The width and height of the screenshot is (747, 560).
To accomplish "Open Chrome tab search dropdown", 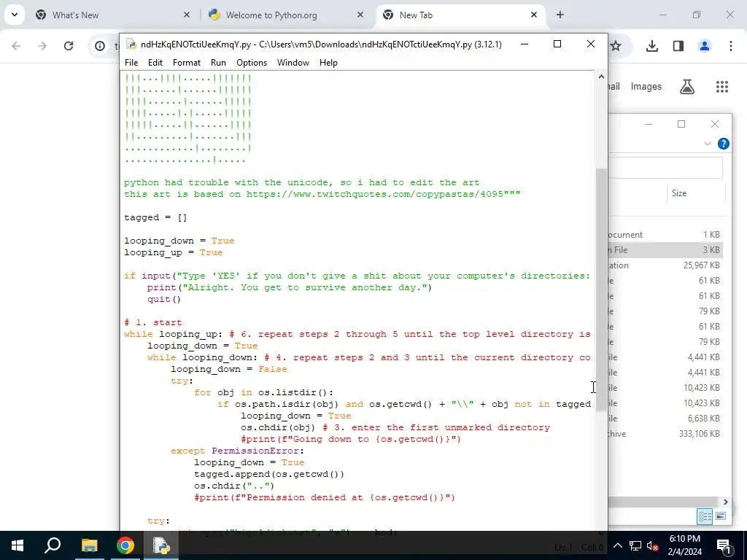I will coord(15,15).
